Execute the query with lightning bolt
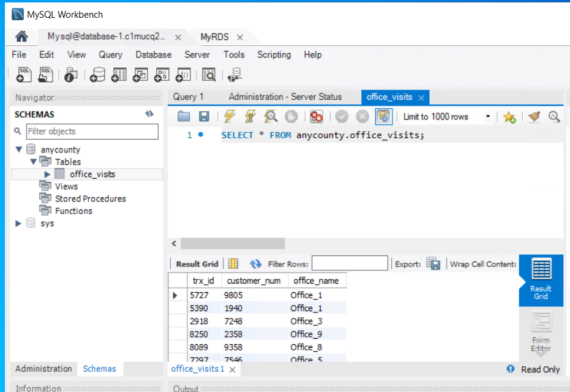Image resolution: width=570 pixels, height=392 pixels. click(x=230, y=116)
